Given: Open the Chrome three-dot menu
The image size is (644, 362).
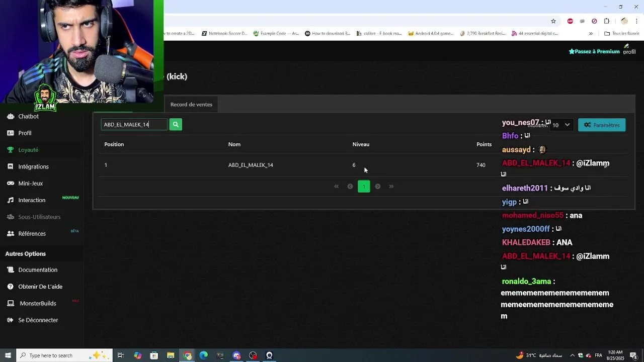Looking at the screenshot, I should tap(637, 21).
